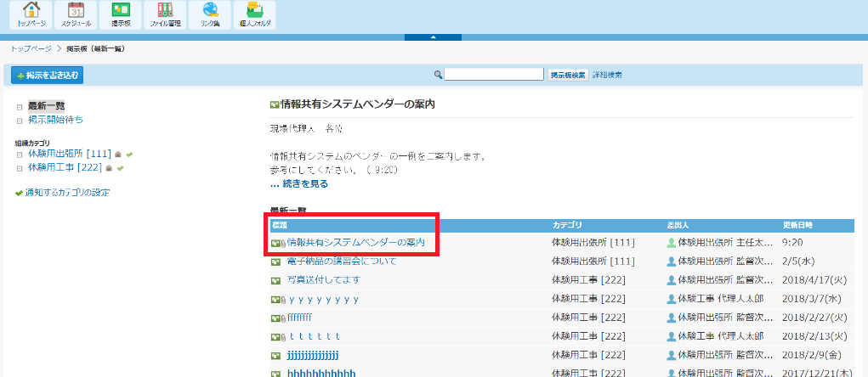
Task: Open the post titled y y y y y y y y
Action: pos(323,299)
